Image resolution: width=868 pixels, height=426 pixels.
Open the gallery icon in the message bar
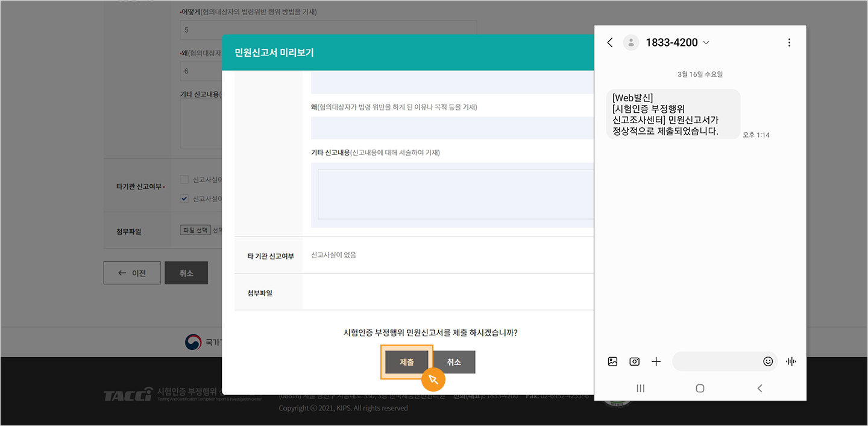coord(612,361)
